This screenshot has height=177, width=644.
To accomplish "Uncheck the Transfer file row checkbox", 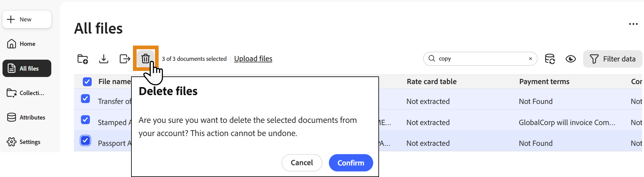I will (85, 98).
